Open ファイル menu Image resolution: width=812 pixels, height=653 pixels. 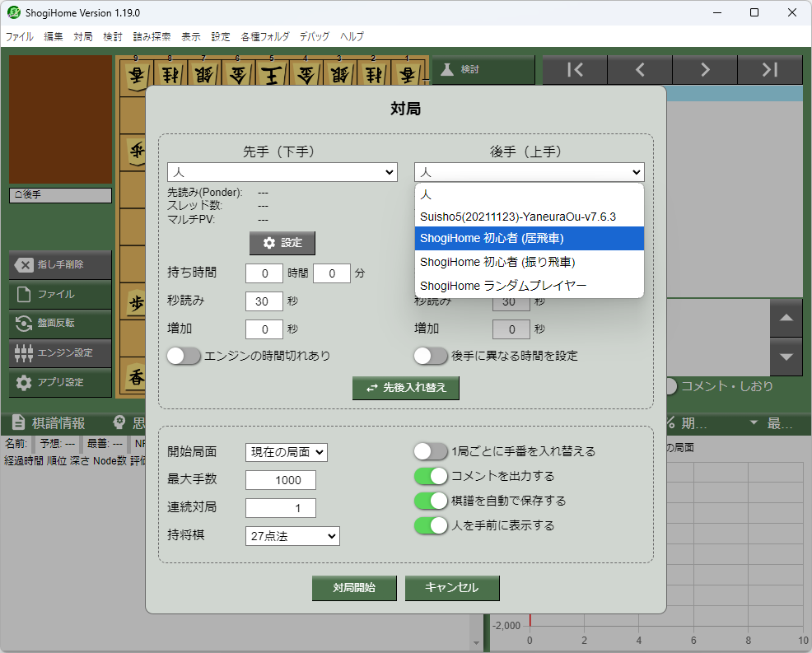pos(19,37)
